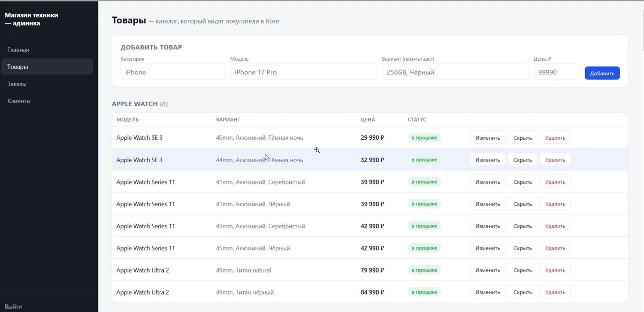Focus the Категория input field
This screenshot has width=644, height=312.
[173, 72]
